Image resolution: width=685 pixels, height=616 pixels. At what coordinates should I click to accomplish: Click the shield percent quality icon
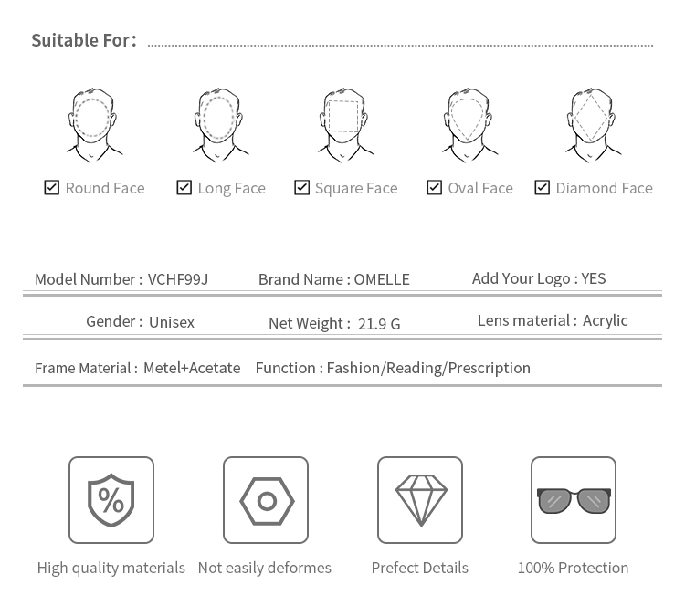[x=111, y=500]
